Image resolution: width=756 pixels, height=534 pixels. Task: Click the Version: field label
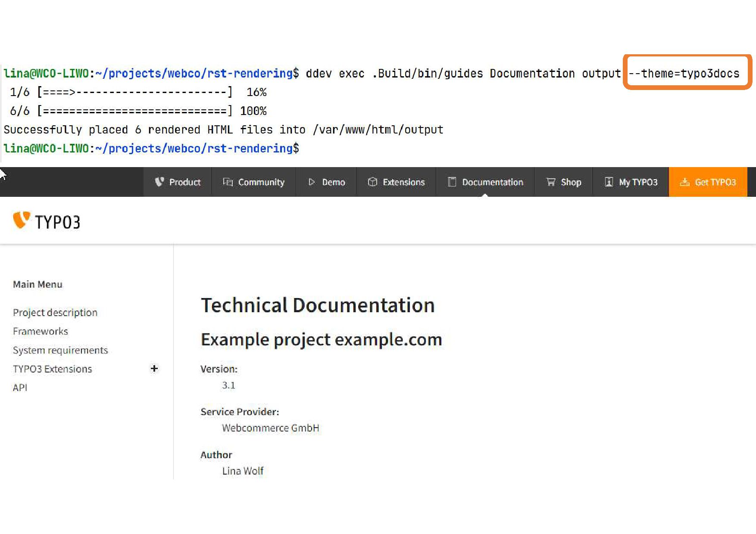click(x=219, y=369)
